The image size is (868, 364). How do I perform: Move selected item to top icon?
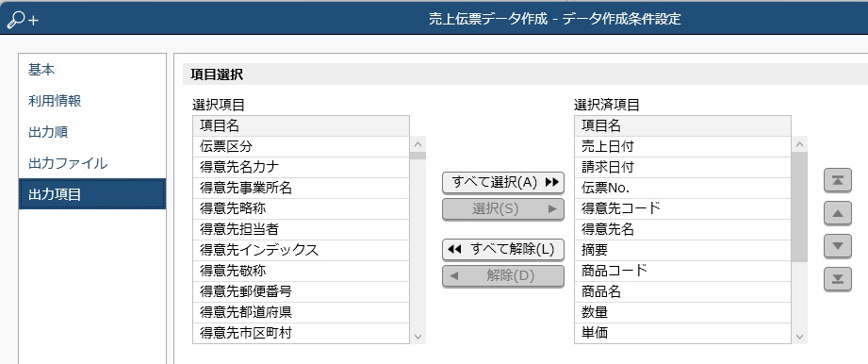pyautogui.click(x=838, y=181)
